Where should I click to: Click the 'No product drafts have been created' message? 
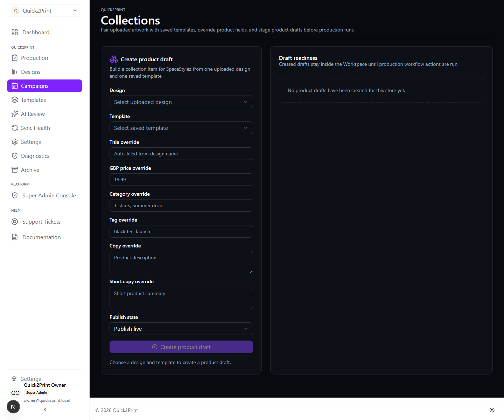(x=346, y=90)
